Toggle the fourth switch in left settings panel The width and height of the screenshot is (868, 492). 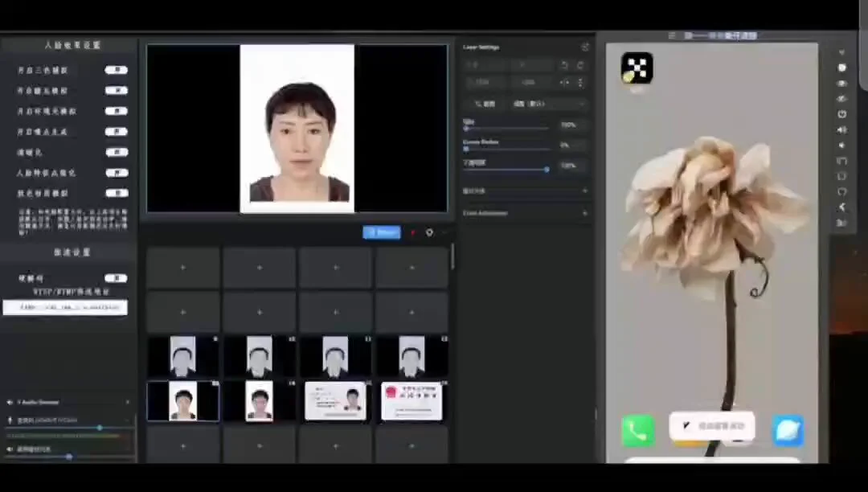click(116, 131)
